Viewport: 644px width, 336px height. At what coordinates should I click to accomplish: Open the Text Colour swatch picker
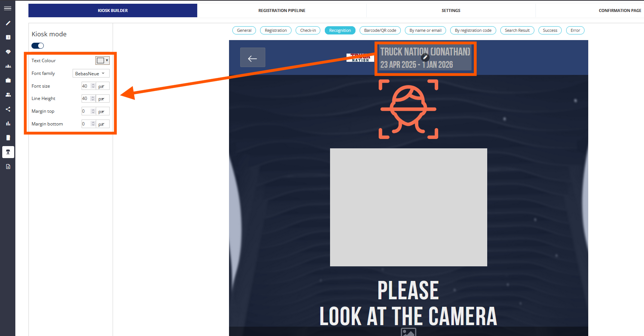click(102, 61)
